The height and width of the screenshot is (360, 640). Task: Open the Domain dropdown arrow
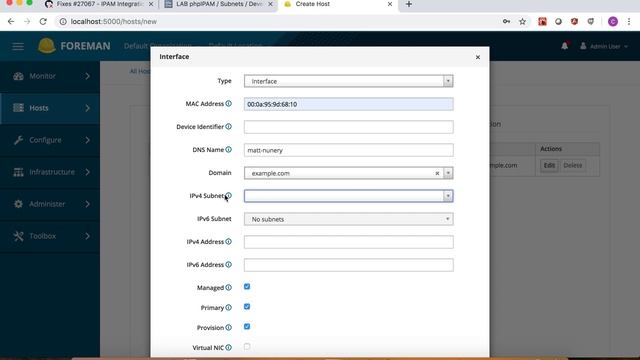click(x=448, y=173)
